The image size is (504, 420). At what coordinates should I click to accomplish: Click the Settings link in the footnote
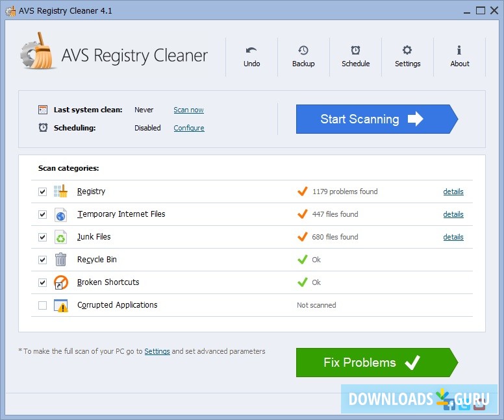(157, 351)
